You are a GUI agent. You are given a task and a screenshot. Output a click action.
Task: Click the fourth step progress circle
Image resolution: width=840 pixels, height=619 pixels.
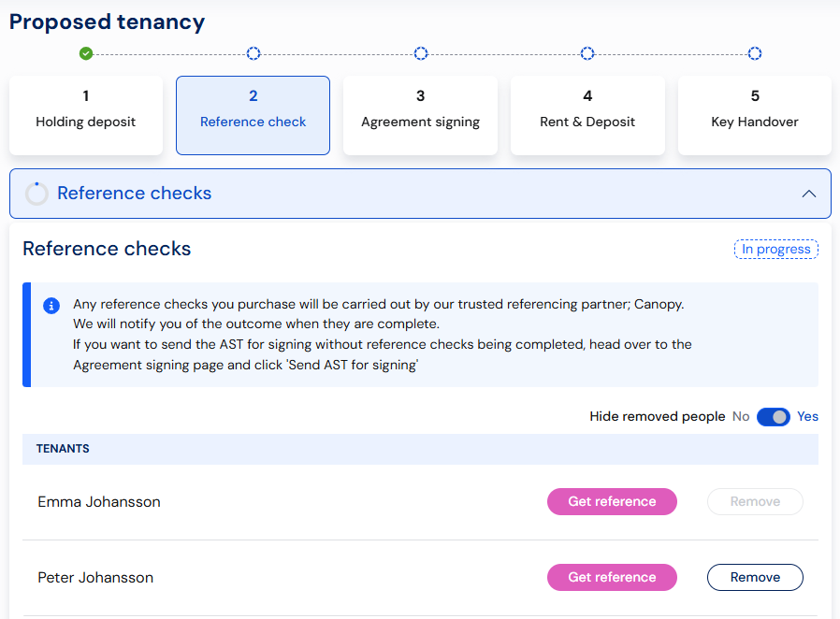pos(587,53)
